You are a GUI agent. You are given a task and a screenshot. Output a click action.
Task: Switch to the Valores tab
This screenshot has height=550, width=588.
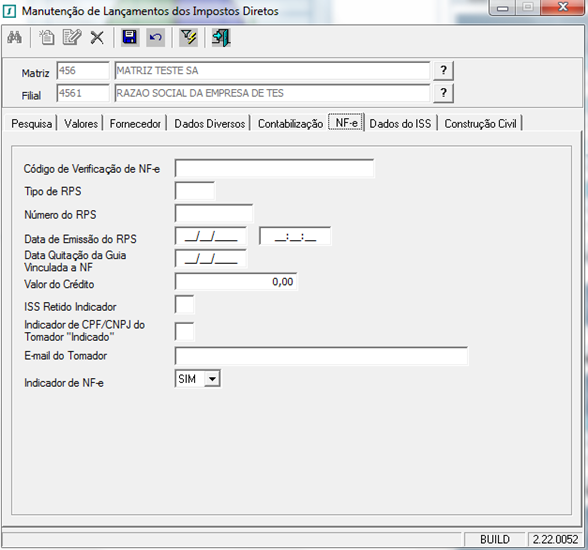pyautogui.click(x=81, y=123)
